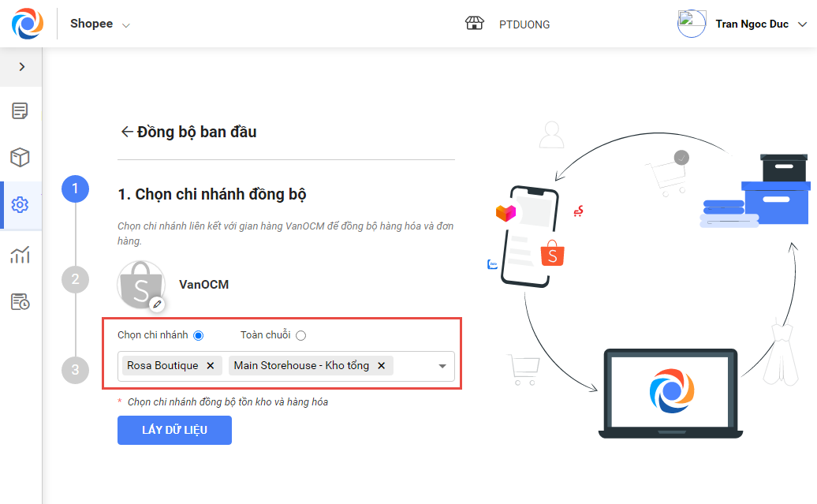
Task: Click the application logo in the top-left corner
Action: [28, 24]
